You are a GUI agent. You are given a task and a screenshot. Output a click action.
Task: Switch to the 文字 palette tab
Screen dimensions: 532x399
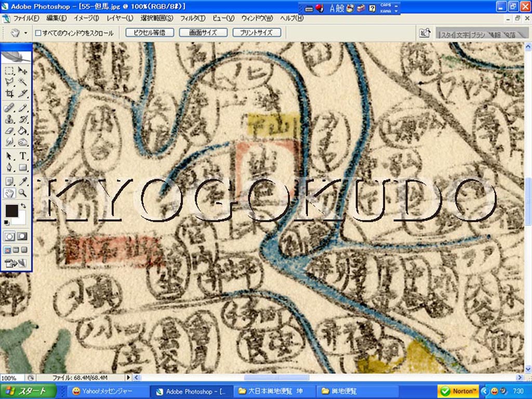pos(462,35)
